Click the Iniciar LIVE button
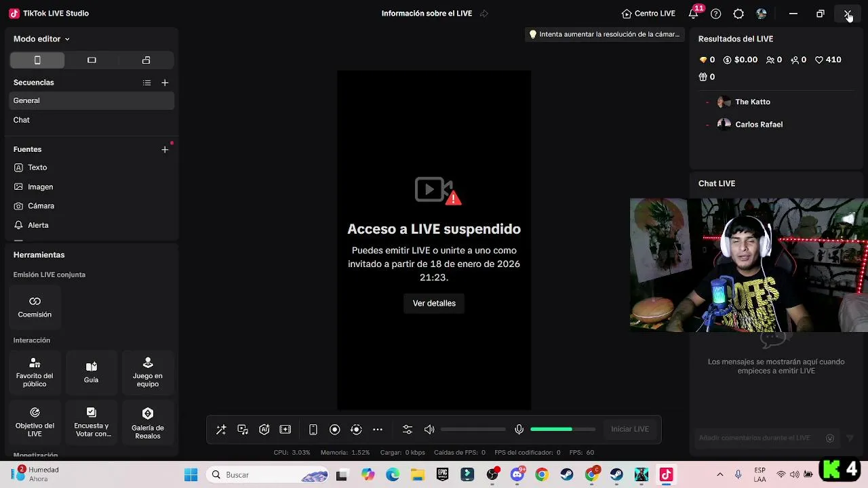The image size is (868, 488). [630, 429]
